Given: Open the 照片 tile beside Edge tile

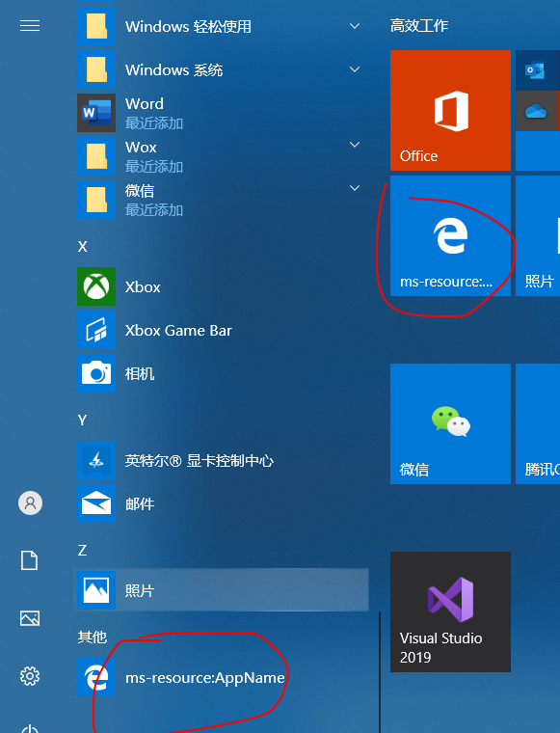Looking at the screenshot, I should (x=538, y=235).
